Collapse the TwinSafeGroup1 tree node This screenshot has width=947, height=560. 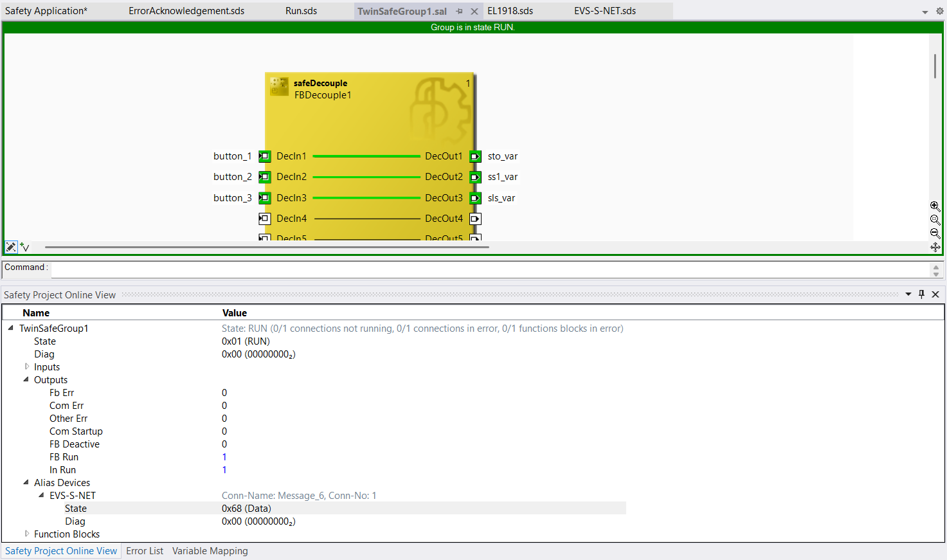[x=11, y=328]
